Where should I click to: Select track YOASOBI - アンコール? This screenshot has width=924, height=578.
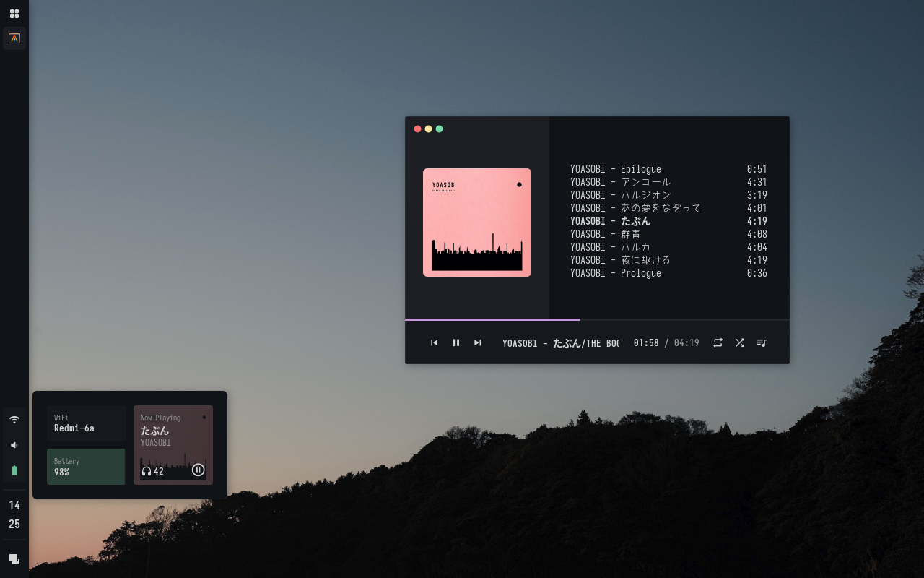pos(668,182)
